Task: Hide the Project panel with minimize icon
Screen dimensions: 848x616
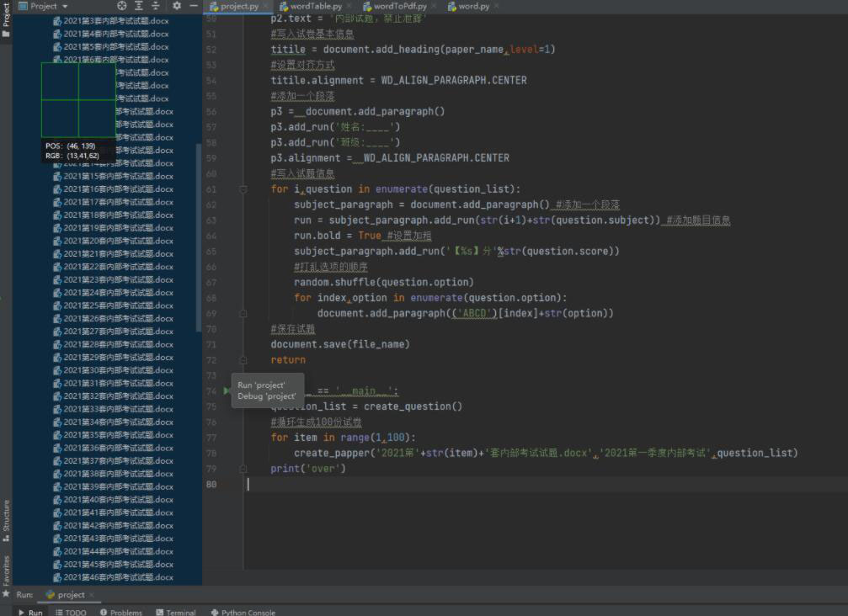Action: coord(193,6)
